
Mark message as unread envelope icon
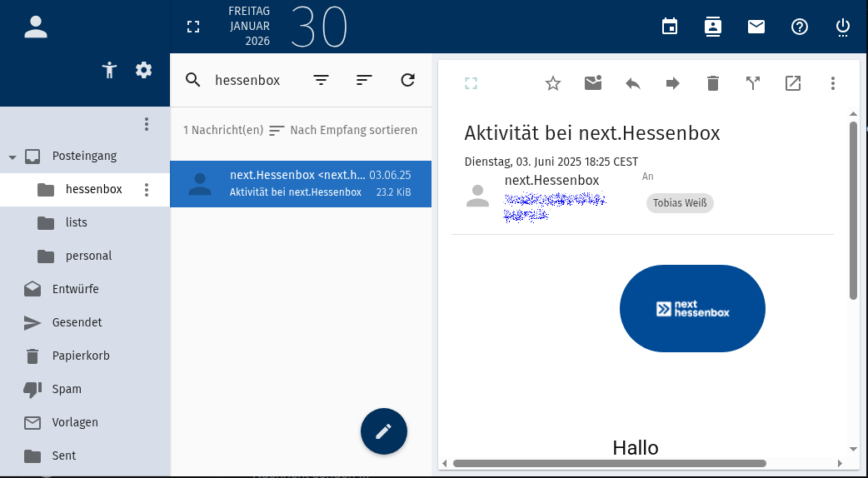pyautogui.click(x=593, y=83)
